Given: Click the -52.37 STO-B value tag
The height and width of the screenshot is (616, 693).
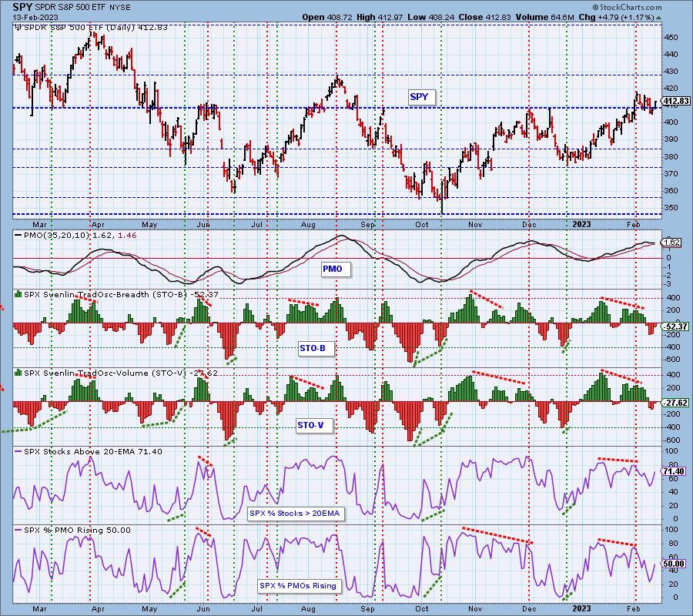Looking at the screenshot, I should pyautogui.click(x=676, y=326).
